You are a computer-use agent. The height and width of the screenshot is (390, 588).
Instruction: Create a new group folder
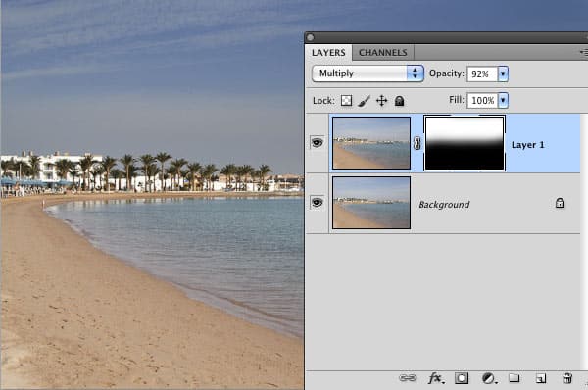click(x=514, y=378)
